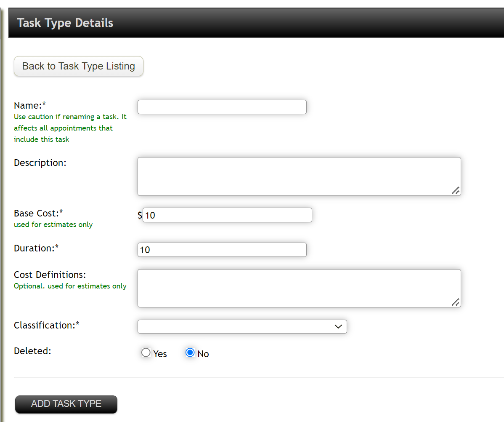Image resolution: width=504 pixels, height=422 pixels.
Task: Click the 'used for estimates only' hint text
Action: tap(53, 224)
